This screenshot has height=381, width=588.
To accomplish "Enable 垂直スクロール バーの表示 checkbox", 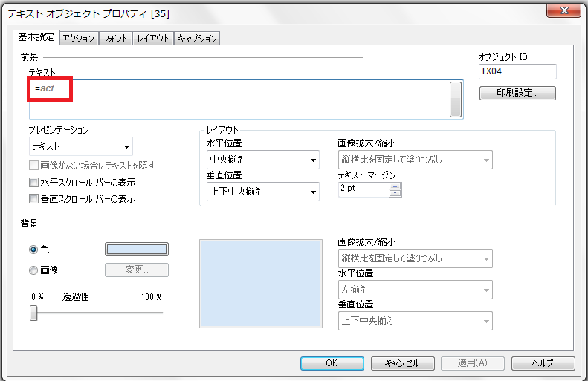I will (33, 198).
